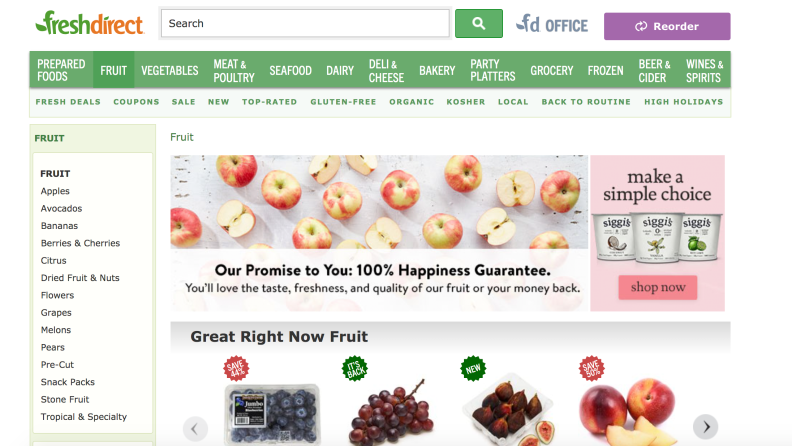This screenshot has width=792, height=446.
Task: Select the Organic filter link
Action: 411,102
